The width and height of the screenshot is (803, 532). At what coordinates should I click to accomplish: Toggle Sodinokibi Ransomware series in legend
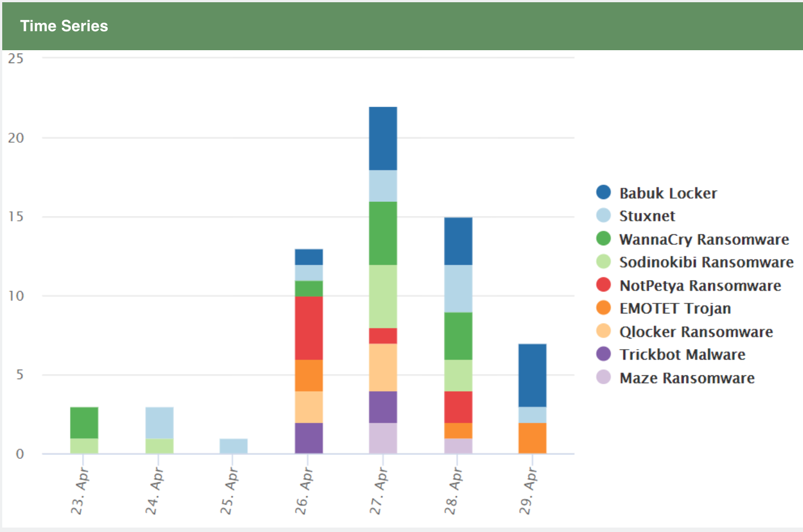[706, 262]
